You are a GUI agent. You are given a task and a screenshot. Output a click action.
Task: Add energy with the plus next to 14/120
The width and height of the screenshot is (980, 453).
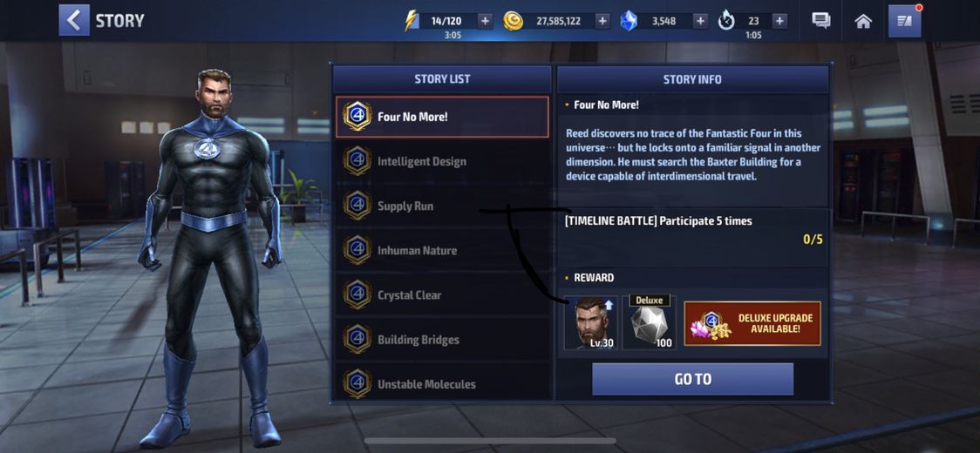pyautogui.click(x=485, y=21)
